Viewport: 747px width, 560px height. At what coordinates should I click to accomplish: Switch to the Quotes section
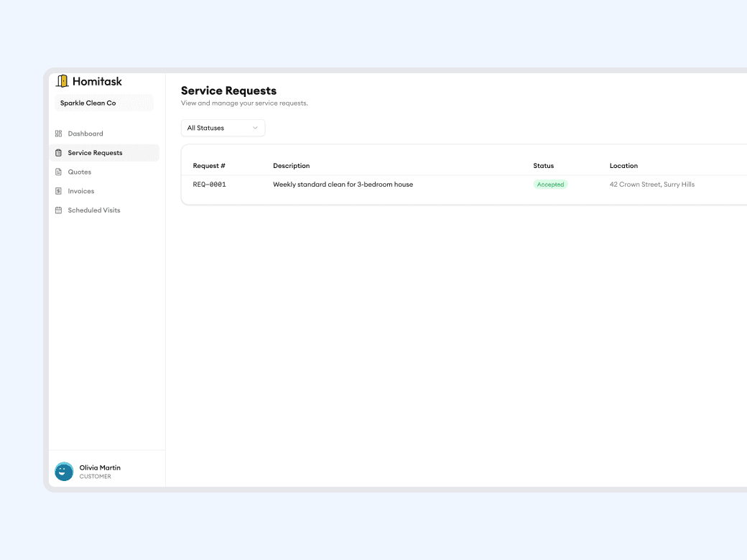[79, 172]
